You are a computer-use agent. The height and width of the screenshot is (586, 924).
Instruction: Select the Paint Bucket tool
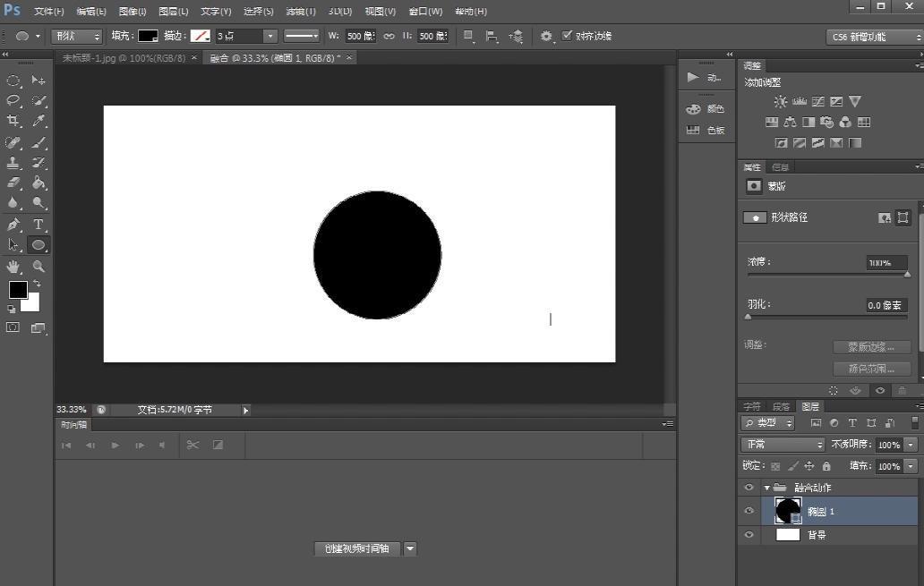[x=38, y=183]
